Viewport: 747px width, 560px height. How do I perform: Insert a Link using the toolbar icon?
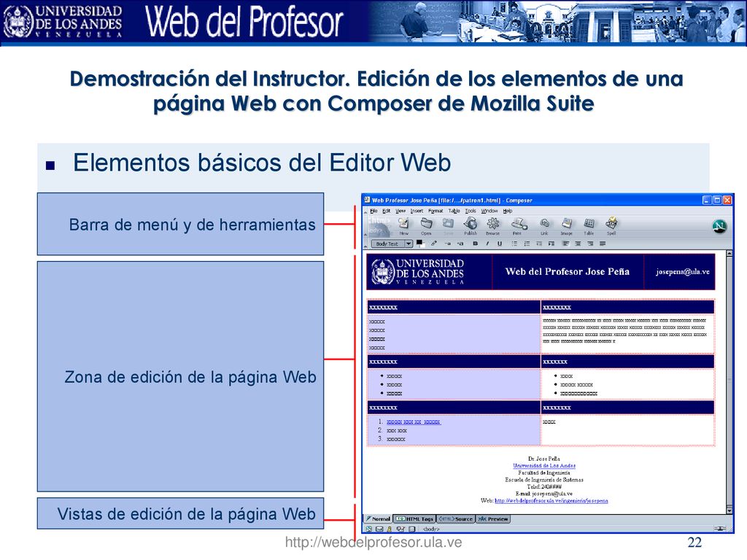tap(544, 226)
